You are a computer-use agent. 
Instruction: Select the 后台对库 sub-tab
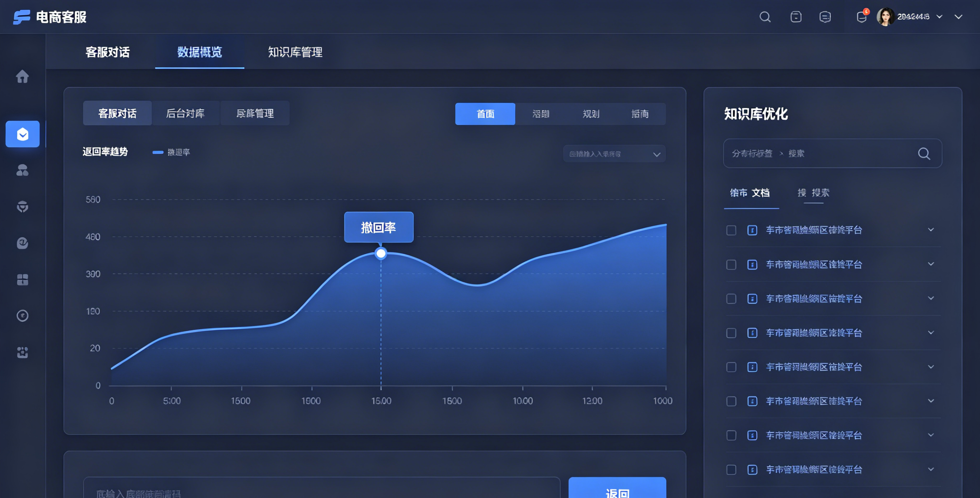[x=185, y=113]
